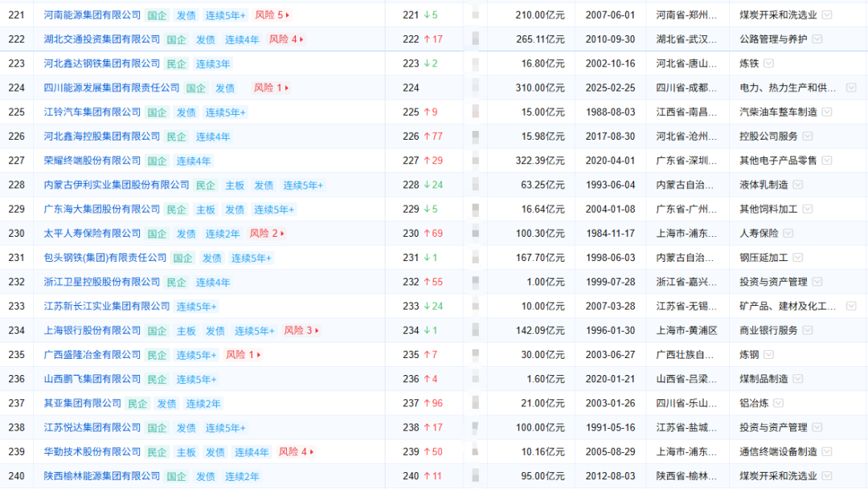Viewport: 868px width, 489px height.
Task: Click dropdown arrow beside 其他饲料加工
Action: click(x=808, y=209)
